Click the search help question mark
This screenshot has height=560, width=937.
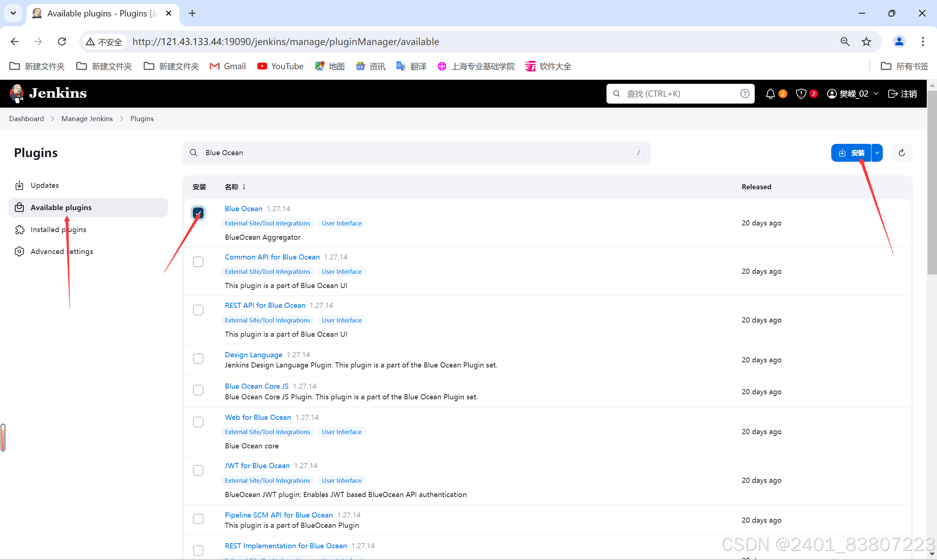(x=744, y=93)
